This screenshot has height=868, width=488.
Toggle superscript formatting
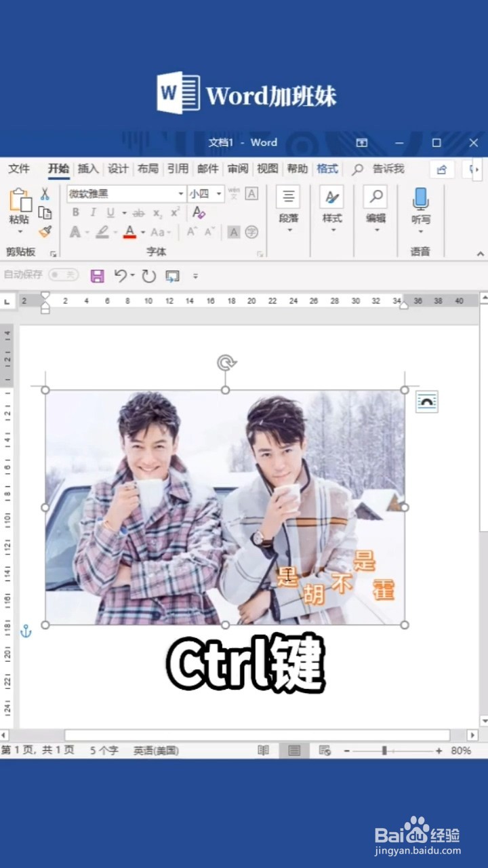[175, 212]
